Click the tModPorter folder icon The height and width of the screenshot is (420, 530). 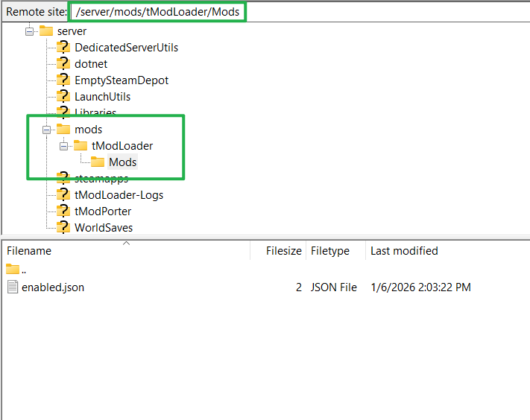[63, 211]
